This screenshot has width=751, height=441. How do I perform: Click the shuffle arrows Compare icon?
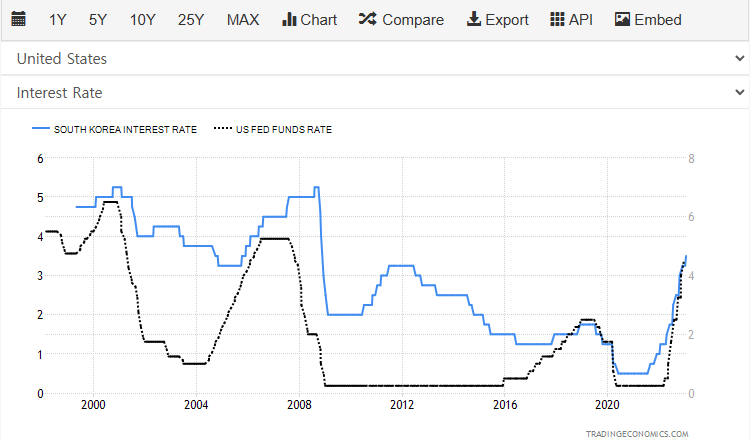(x=368, y=19)
